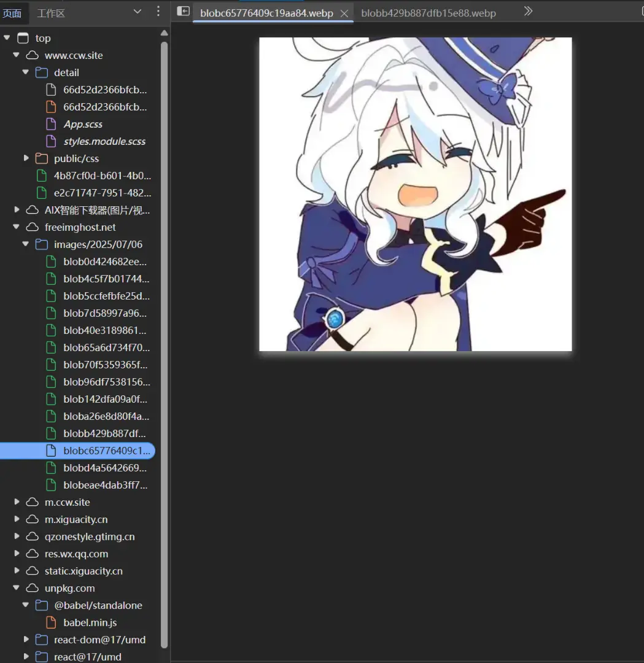Expand the react-dom@17/umd folder
The height and width of the screenshot is (663, 644).
coord(26,639)
